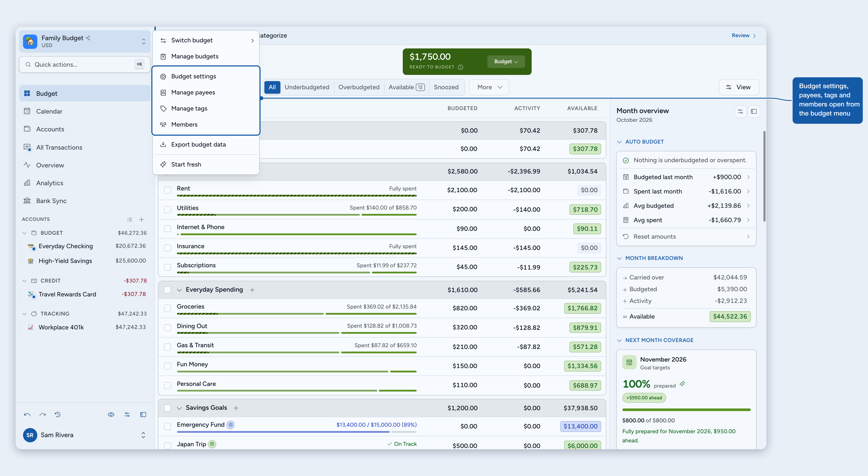868x476 pixels.
Task: Click Reset amounts in Auto Budget
Action: (686, 237)
